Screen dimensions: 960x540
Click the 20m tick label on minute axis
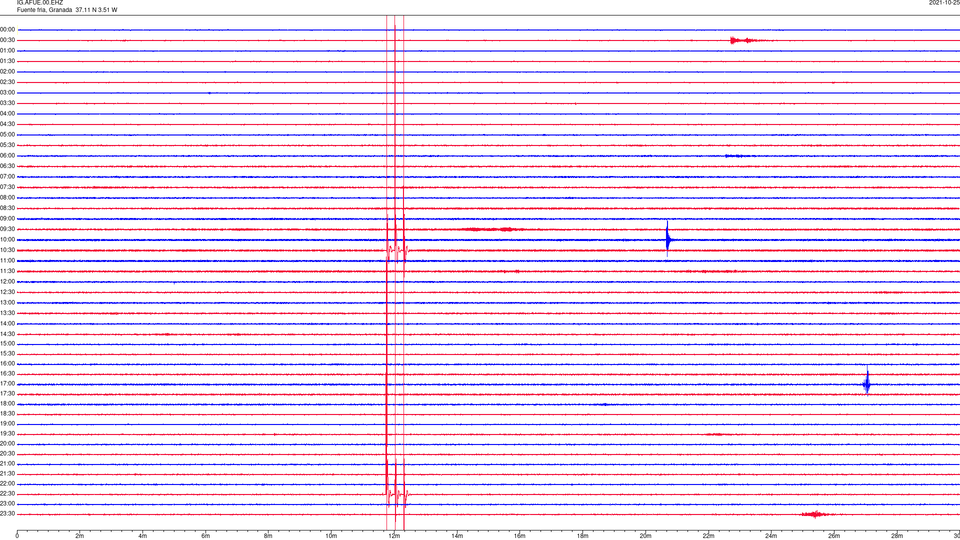click(x=646, y=536)
